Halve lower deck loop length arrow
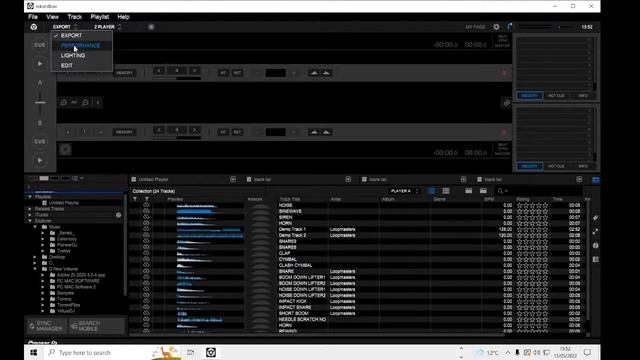 click(159, 130)
